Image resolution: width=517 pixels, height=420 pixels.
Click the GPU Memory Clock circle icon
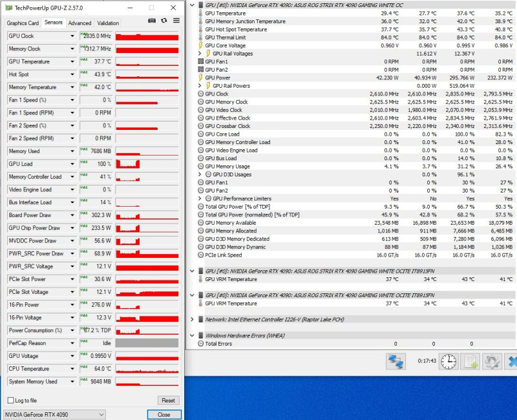point(200,102)
